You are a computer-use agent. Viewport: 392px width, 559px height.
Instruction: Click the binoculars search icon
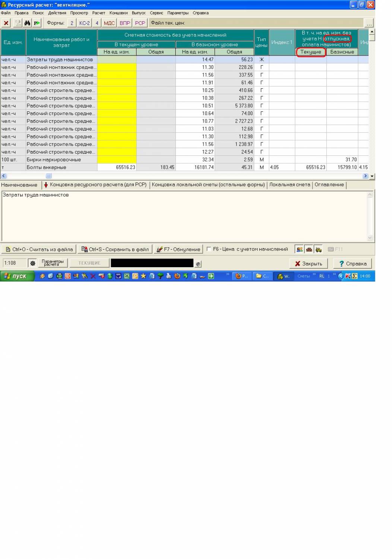click(27, 23)
